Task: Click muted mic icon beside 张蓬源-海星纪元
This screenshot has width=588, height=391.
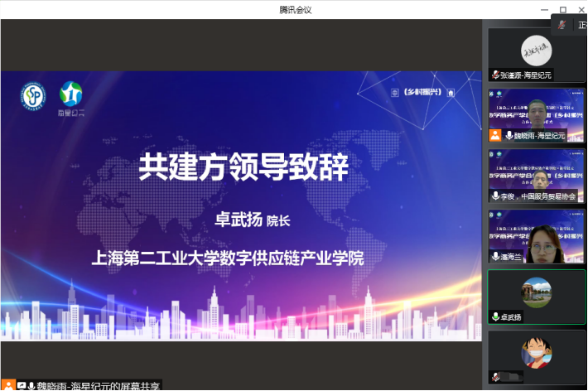Action: (x=495, y=75)
